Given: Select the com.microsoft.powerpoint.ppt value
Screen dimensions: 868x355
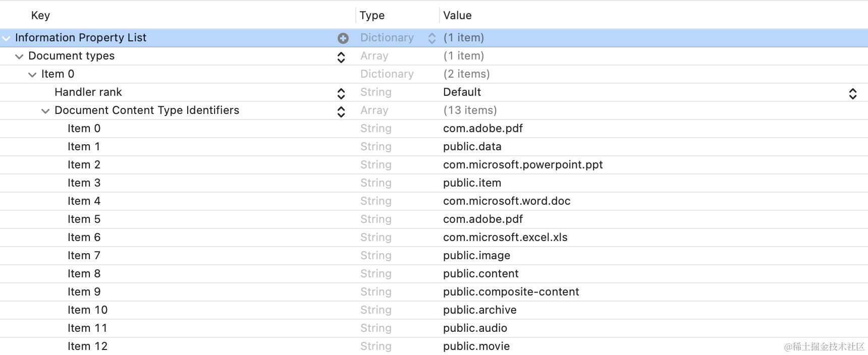Looking at the screenshot, I should (x=523, y=165).
